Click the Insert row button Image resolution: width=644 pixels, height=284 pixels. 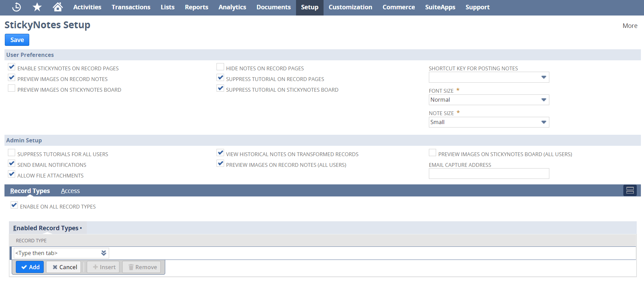tap(104, 267)
